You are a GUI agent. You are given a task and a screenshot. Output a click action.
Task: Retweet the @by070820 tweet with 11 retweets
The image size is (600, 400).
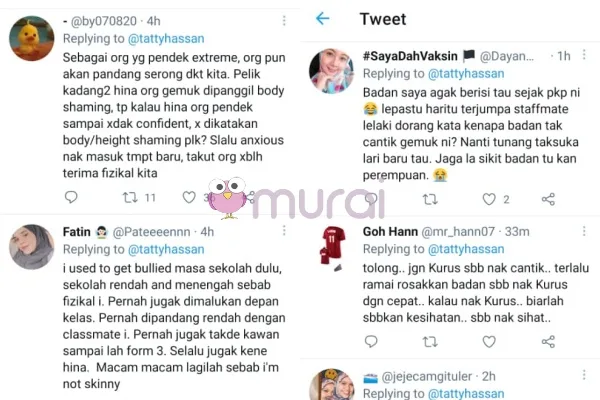pyautogui.click(x=130, y=198)
